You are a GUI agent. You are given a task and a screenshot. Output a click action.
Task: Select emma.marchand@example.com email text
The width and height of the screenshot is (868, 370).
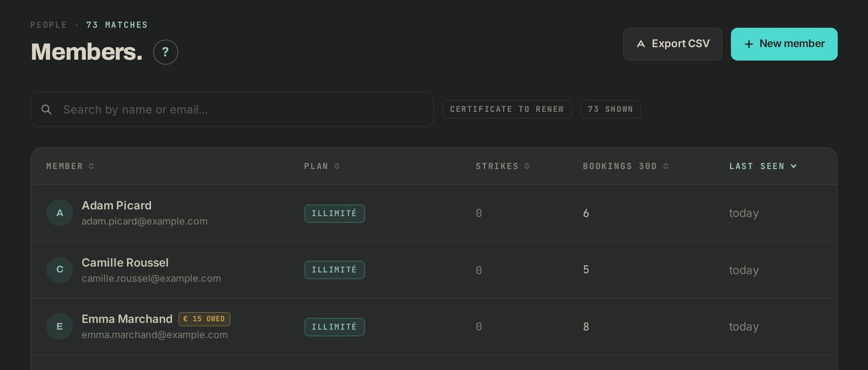pos(155,335)
